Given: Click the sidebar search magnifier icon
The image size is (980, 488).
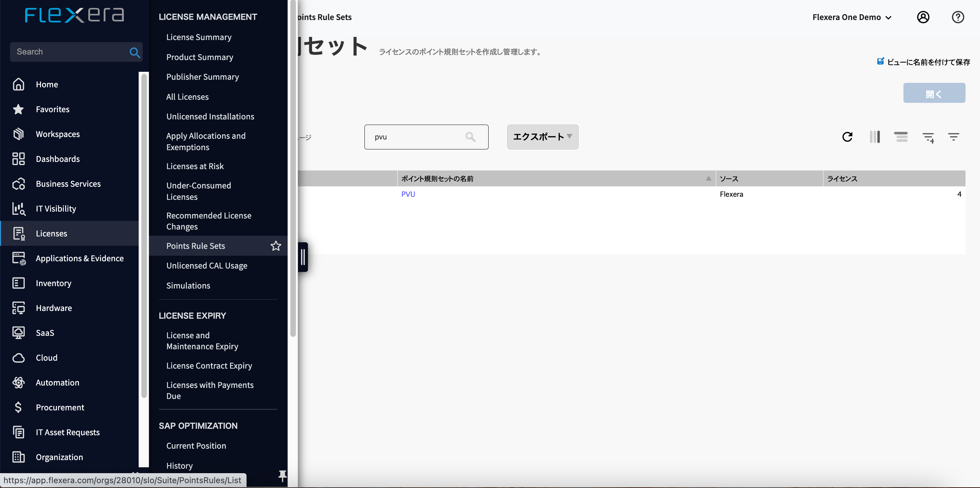Looking at the screenshot, I should click(x=135, y=52).
